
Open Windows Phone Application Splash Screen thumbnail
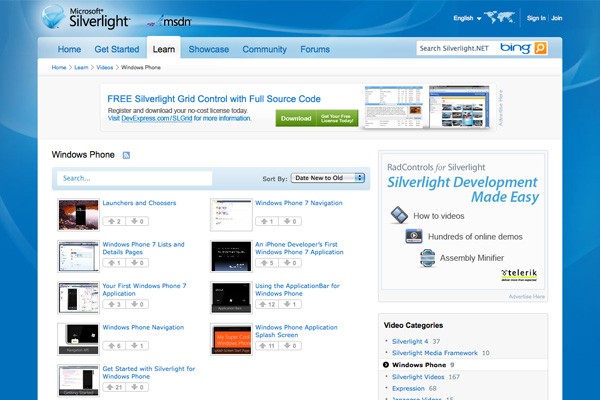tap(231, 339)
